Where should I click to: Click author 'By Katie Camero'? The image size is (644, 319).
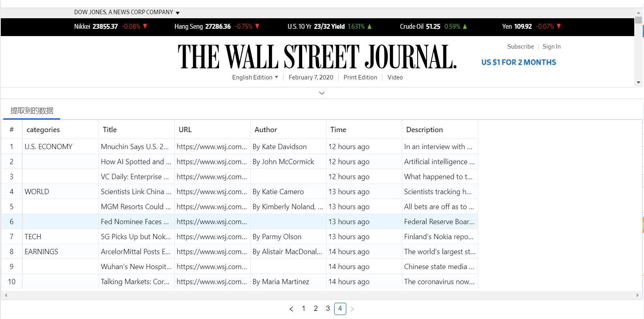(x=278, y=192)
